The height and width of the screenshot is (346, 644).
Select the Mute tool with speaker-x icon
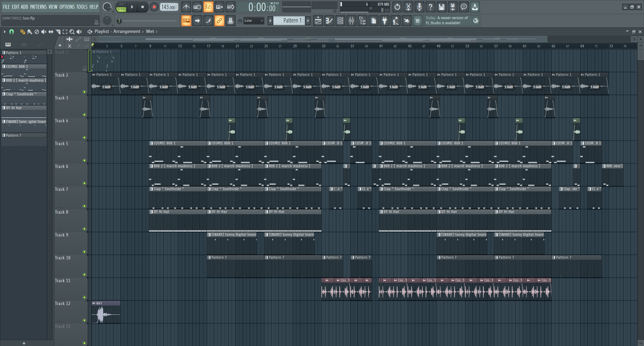coord(44,32)
